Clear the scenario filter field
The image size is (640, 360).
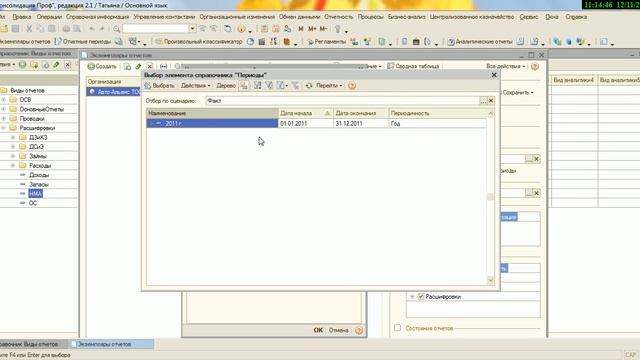(x=491, y=101)
